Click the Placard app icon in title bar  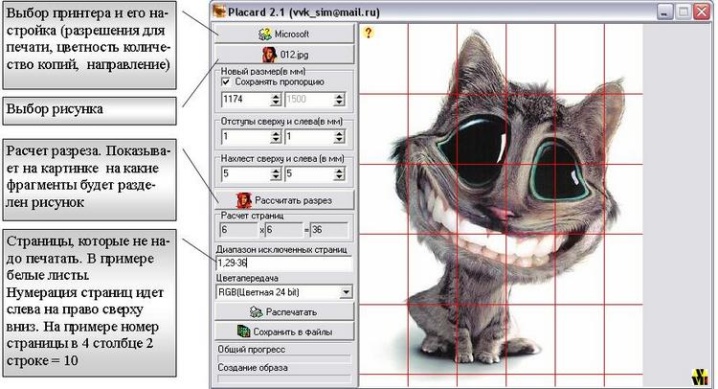[x=219, y=11]
